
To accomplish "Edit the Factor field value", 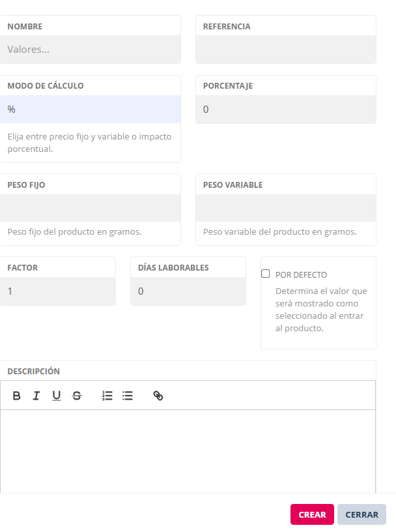I will 58,291.
